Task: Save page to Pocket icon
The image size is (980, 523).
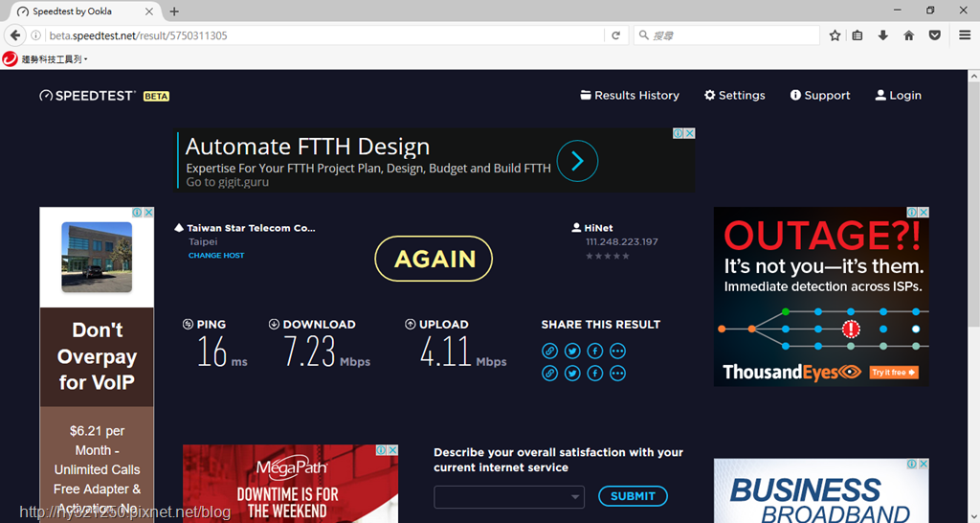Action: click(x=934, y=35)
